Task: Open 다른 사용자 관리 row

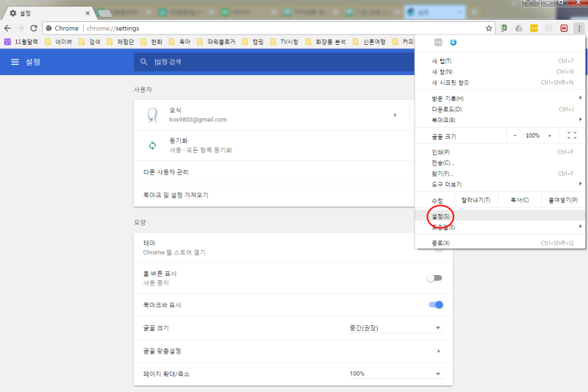Action: (274, 172)
